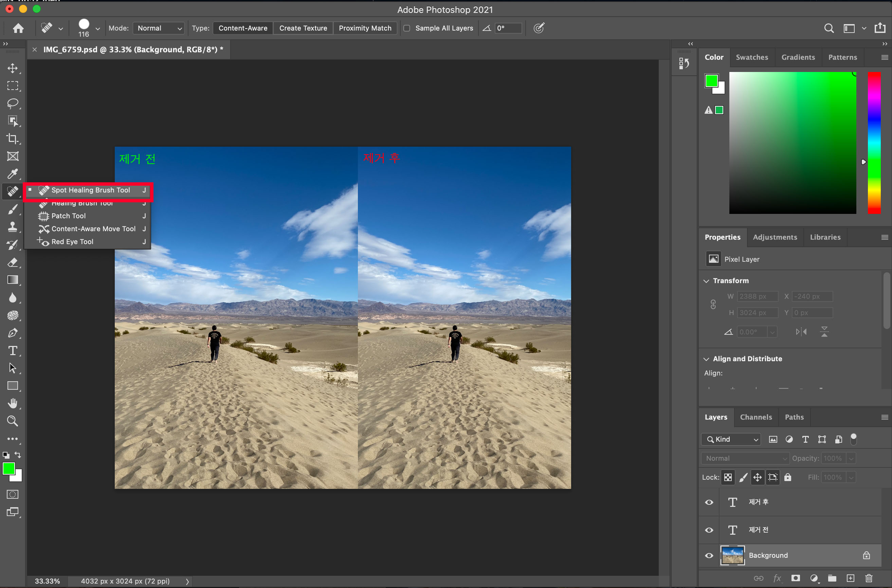Switch to the Channels tab
The height and width of the screenshot is (588, 892).
point(756,417)
